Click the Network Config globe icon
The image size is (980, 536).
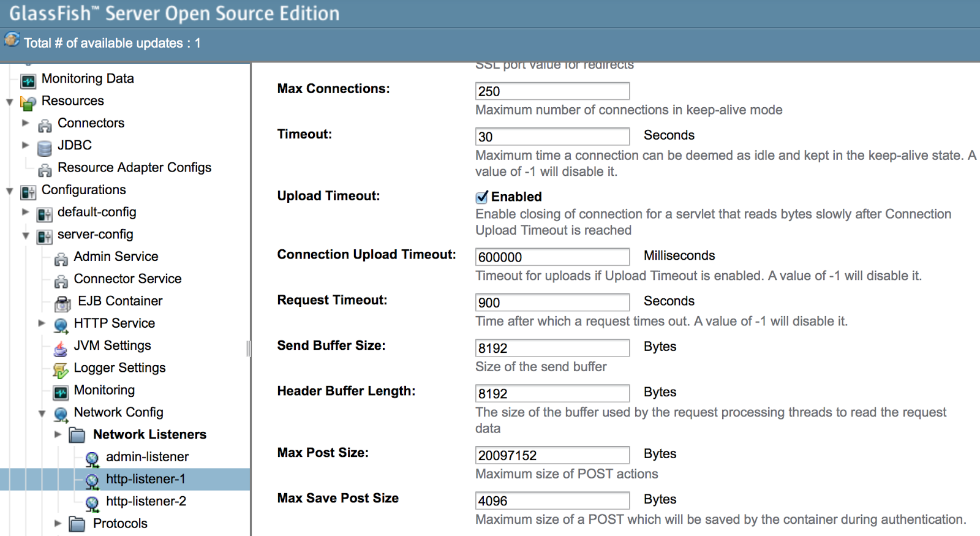pyautogui.click(x=61, y=415)
